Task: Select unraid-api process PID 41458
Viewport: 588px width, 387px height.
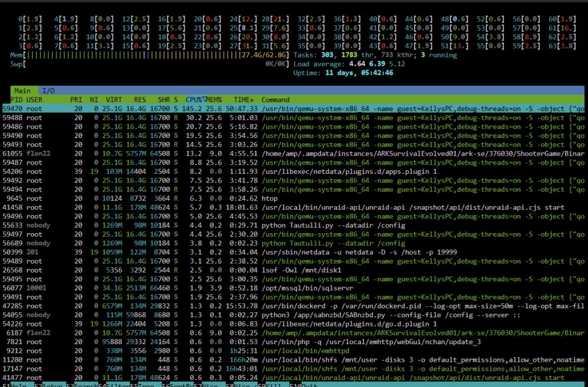Action: click(293, 207)
